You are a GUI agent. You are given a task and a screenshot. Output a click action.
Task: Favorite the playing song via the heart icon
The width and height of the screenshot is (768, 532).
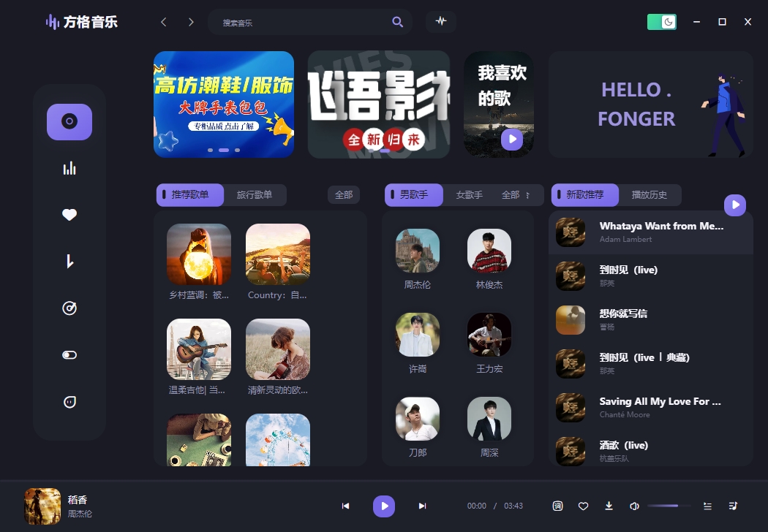click(x=583, y=505)
